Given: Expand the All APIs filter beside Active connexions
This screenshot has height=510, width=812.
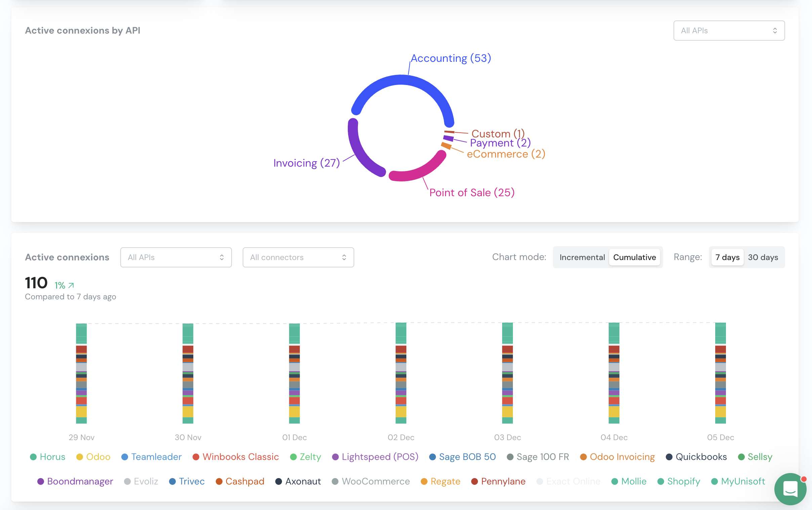Looking at the screenshot, I should (176, 258).
